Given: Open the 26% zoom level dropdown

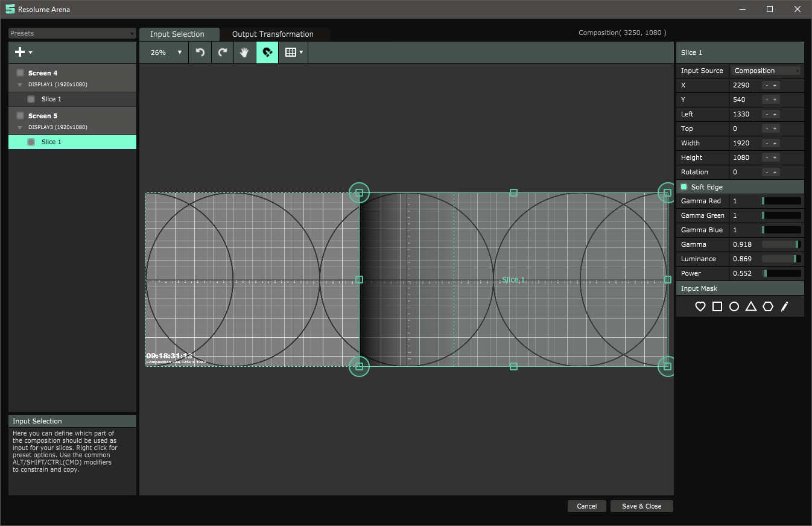Looking at the screenshot, I should click(x=166, y=52).
